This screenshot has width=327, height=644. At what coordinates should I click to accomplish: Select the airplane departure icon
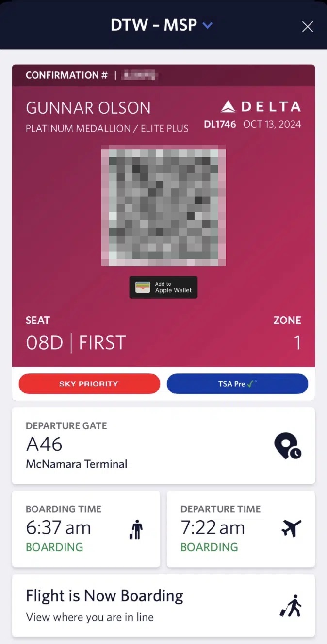point(291,529)
